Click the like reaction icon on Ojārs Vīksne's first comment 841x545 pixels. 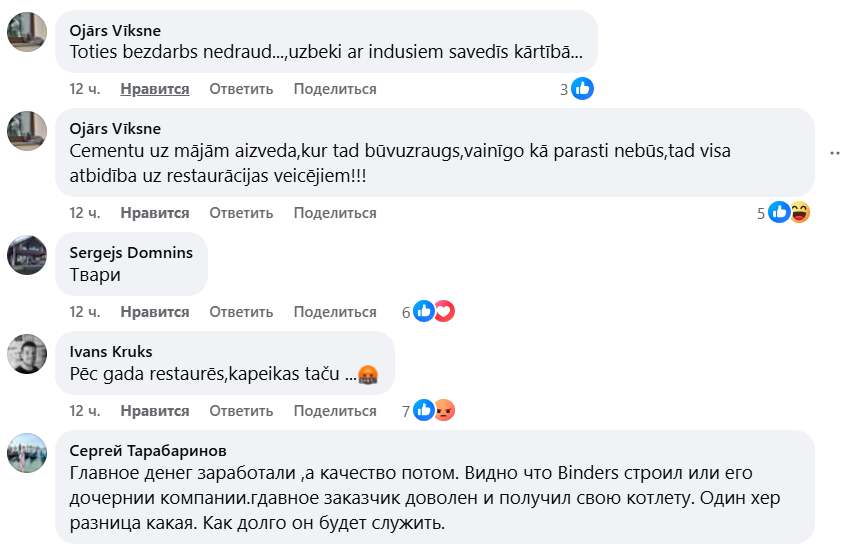(582, 89)
